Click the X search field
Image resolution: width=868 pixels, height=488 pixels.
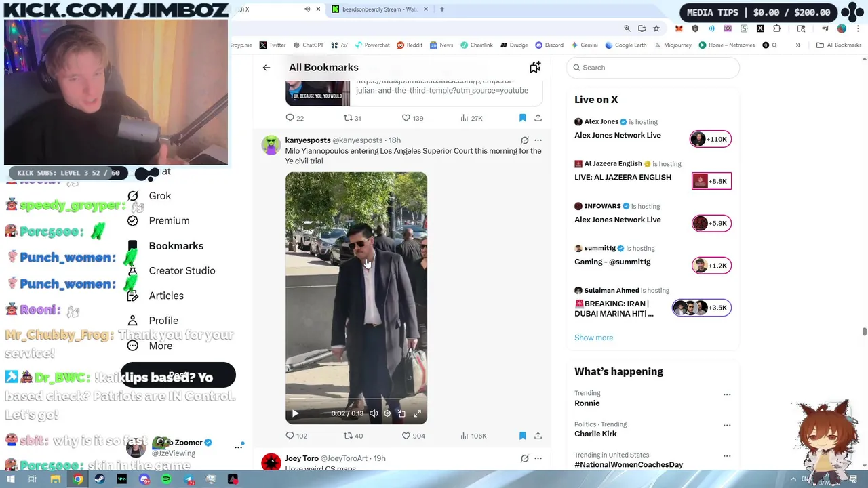pos(653,68)
